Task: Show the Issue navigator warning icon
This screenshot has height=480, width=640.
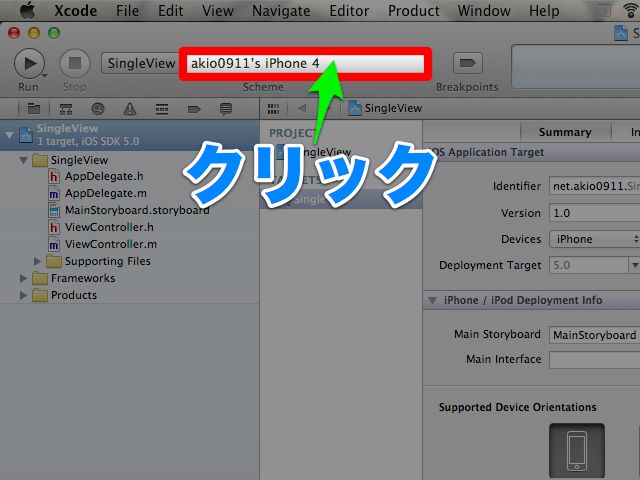Action: click(130, 109)
